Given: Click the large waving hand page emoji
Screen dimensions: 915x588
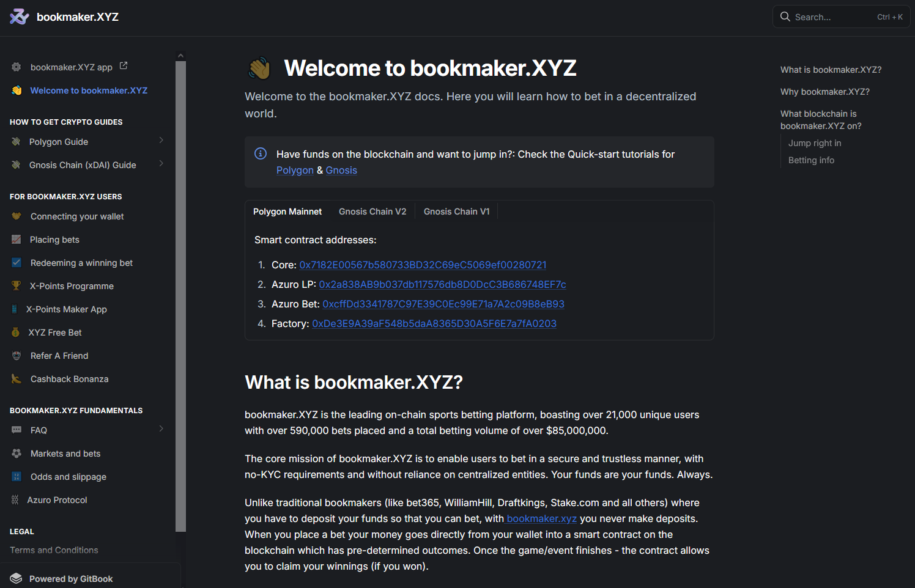Looking at the screenshot, I should [x=259, y=68].
